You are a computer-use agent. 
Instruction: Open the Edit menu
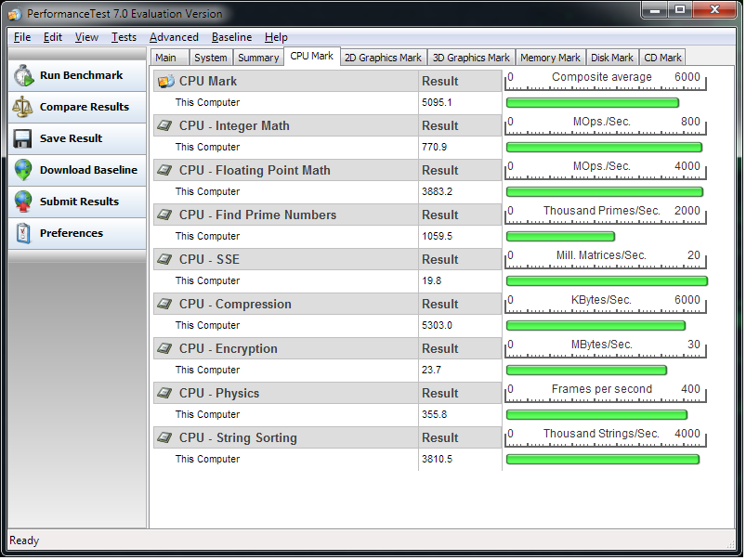coord(53,37)
